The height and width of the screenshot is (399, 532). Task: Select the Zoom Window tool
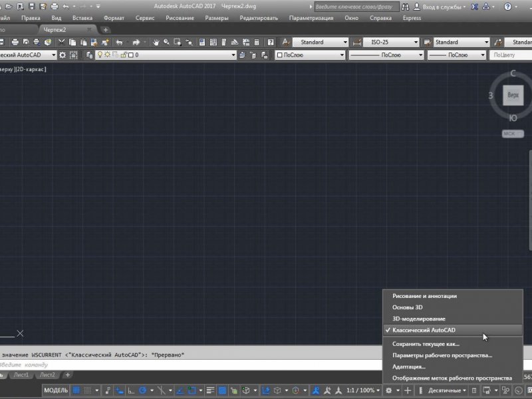[178, 42]
